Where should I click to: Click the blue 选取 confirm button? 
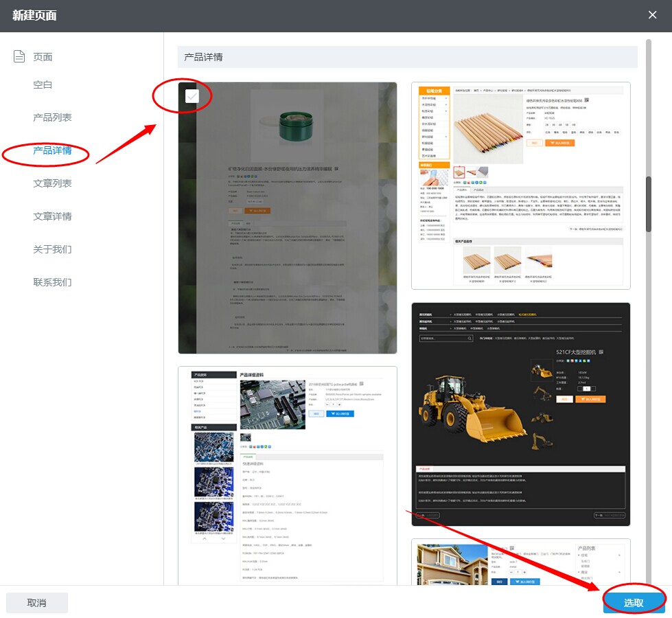pyautogui.click(x=634, y=602)
